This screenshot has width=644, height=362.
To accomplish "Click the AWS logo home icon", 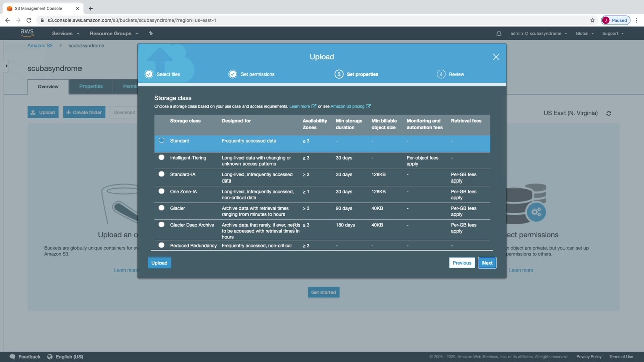I will 27,33.
